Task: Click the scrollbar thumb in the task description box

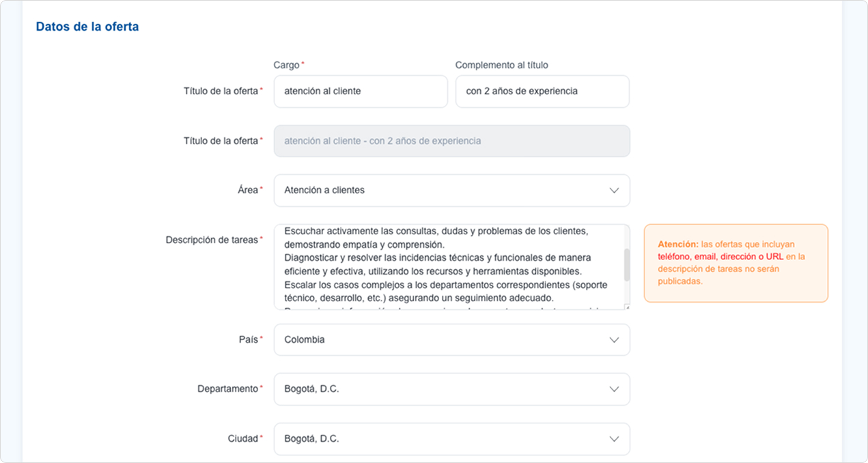Action: (626, 264)
